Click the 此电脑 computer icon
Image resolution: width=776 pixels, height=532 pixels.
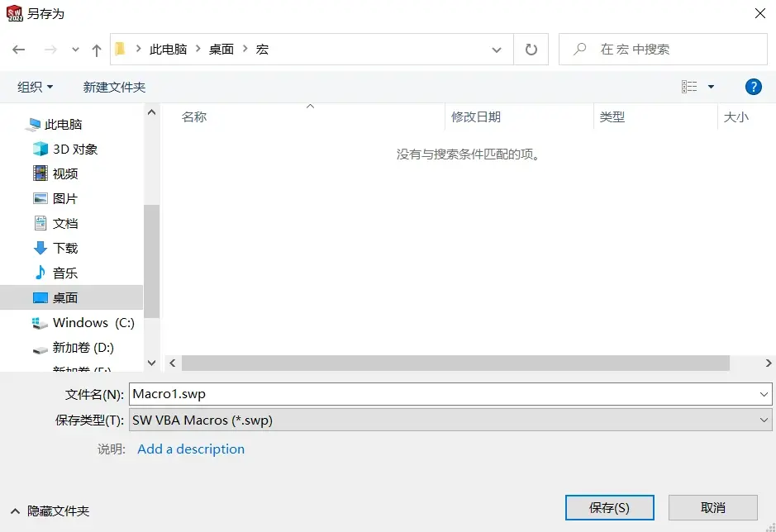coord(34,124)
